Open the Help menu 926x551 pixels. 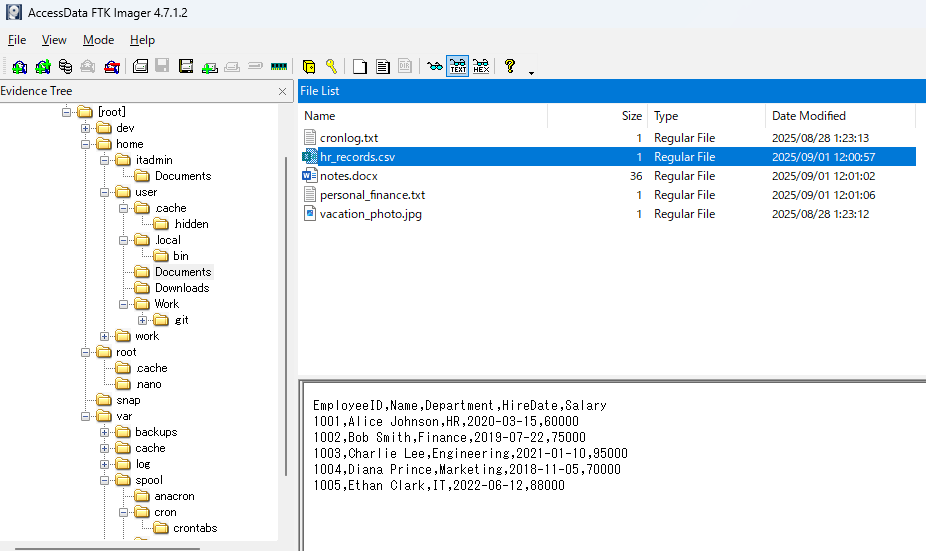tap(142, 40)
